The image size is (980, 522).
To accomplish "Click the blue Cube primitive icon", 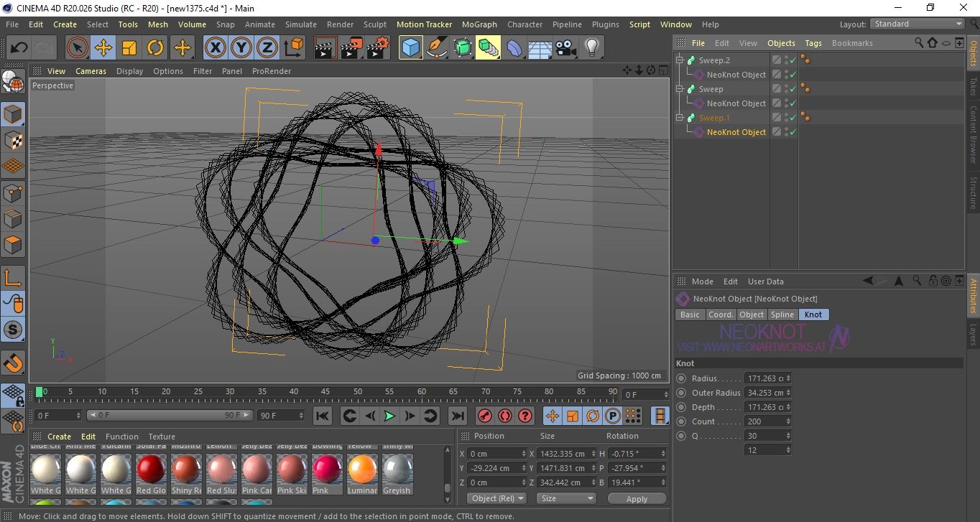I will coord(410,48).
